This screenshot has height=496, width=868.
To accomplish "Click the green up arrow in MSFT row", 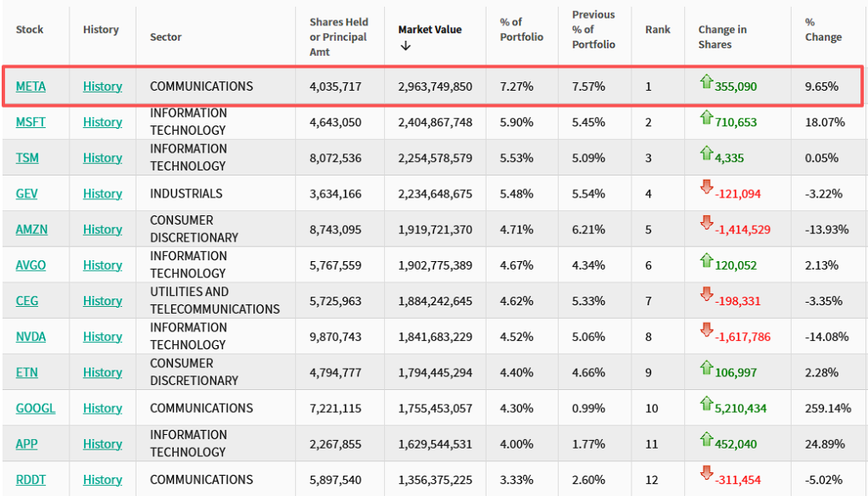I will point(706,118).
